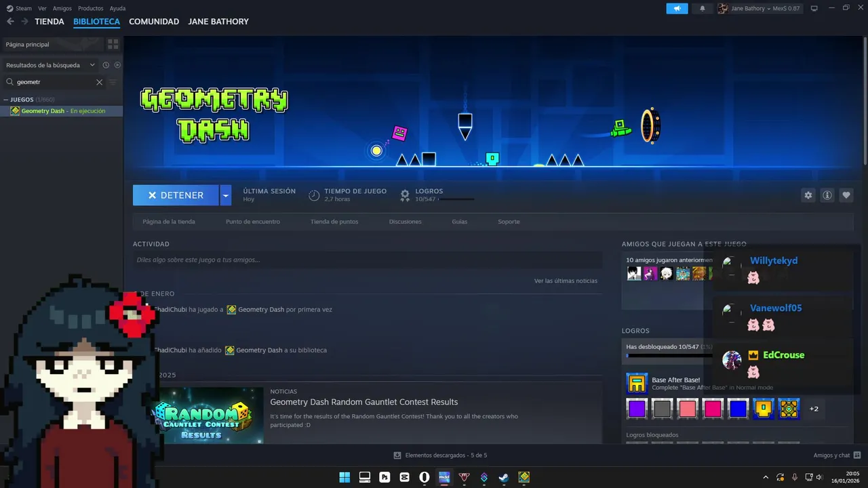Image resolution: width=868 pixels, height=488 pixels.
Task: Go forward with the right arrow navigation button
Action: [24, 22]
